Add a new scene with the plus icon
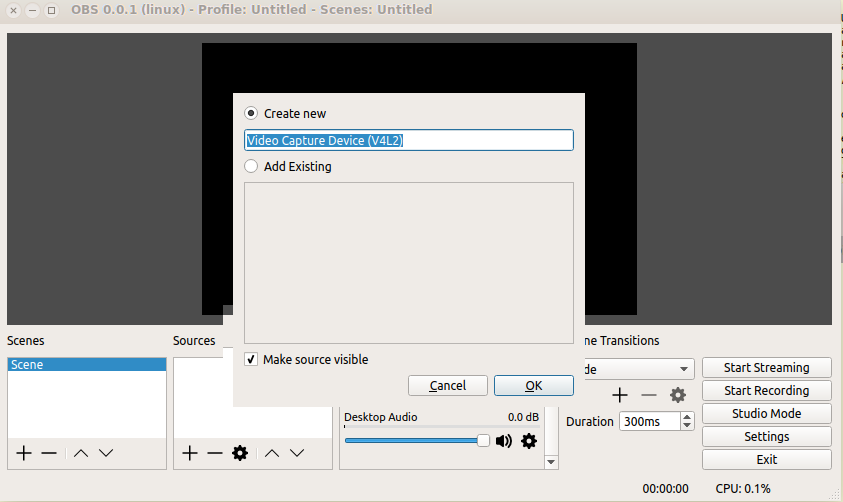 [24, 453]
